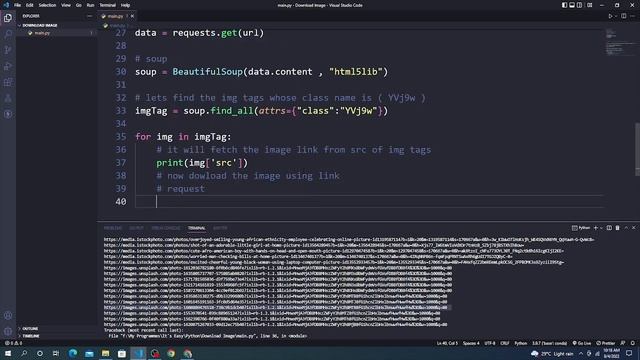640x360 pixels.
Task: Click the errors and warnings status item
Action: click(13, 343)
